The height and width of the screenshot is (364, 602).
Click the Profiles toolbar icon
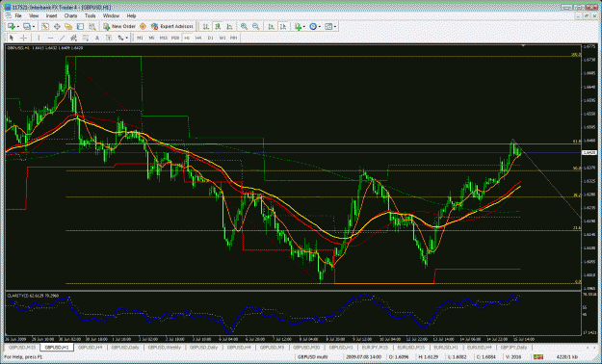point(27,27)
